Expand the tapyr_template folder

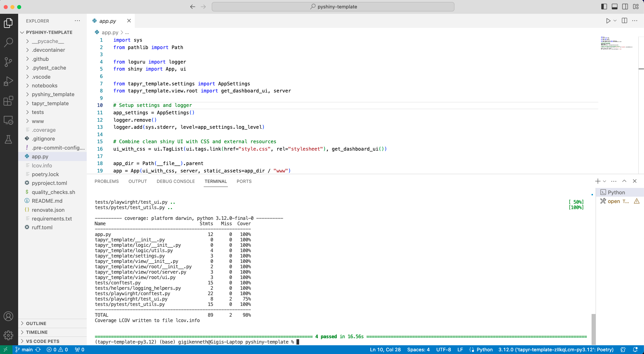point(50,104)
